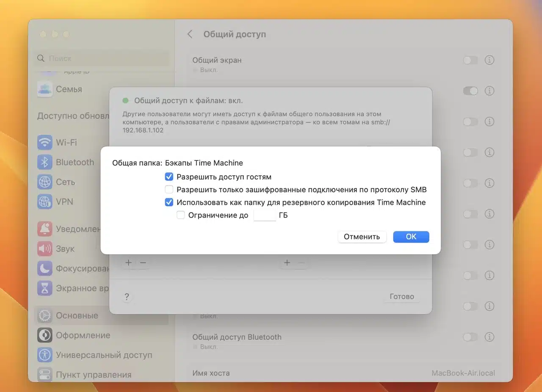Open Семья in the sidebar

69,89
